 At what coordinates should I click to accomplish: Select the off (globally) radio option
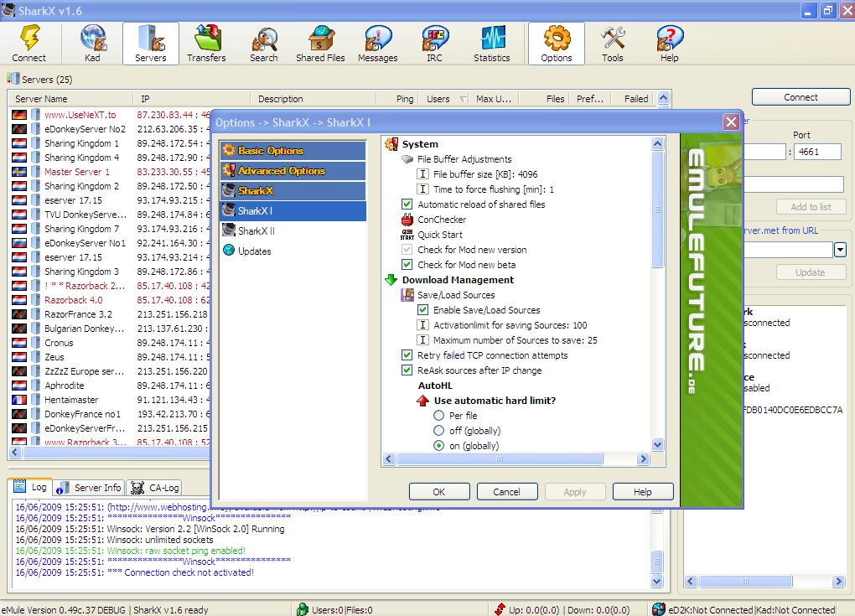point(438,431)
